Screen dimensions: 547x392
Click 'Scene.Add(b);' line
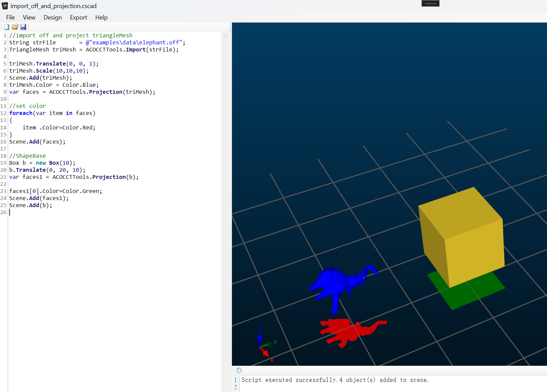(30, 205)
